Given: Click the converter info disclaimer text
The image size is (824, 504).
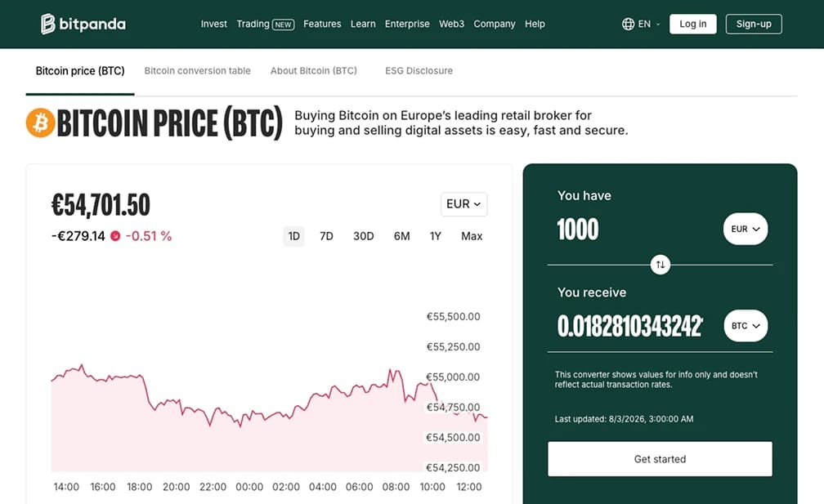Looking at the screenshot, I should pos(656,380).
